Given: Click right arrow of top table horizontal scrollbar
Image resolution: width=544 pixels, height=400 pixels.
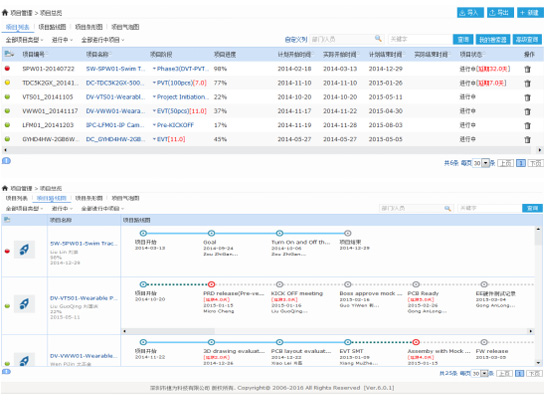Looking at the screenshot, I should click(539, 150).
